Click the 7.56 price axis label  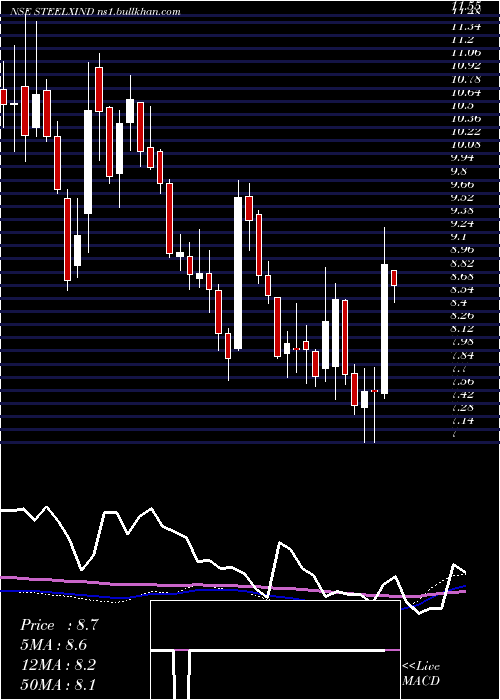point(464,381)
